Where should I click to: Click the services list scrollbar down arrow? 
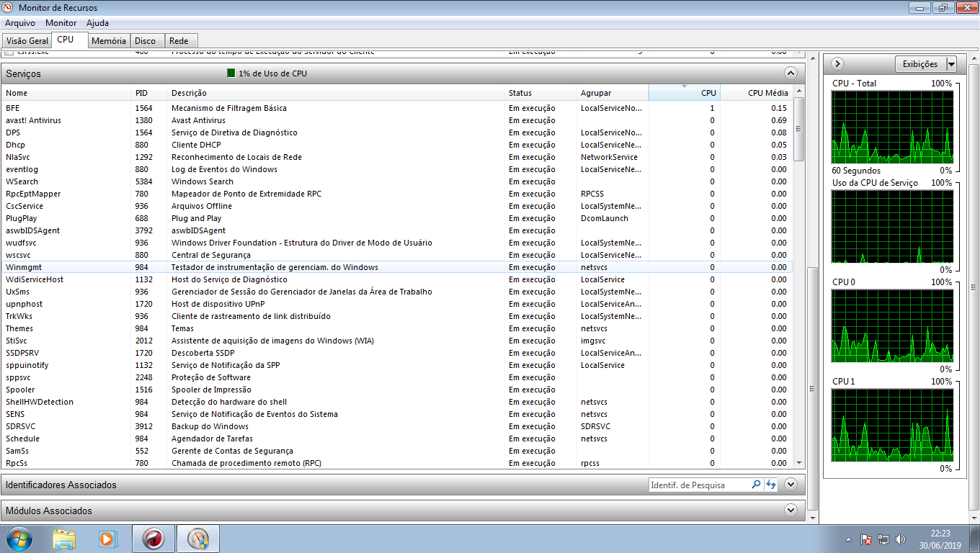point(798,464)
